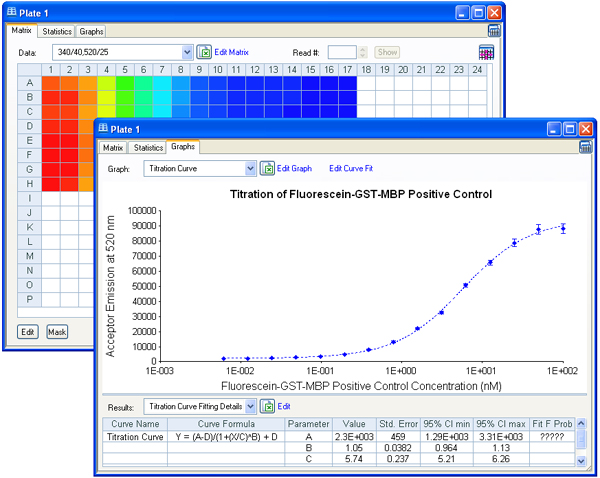Click the chart title text

361,194
